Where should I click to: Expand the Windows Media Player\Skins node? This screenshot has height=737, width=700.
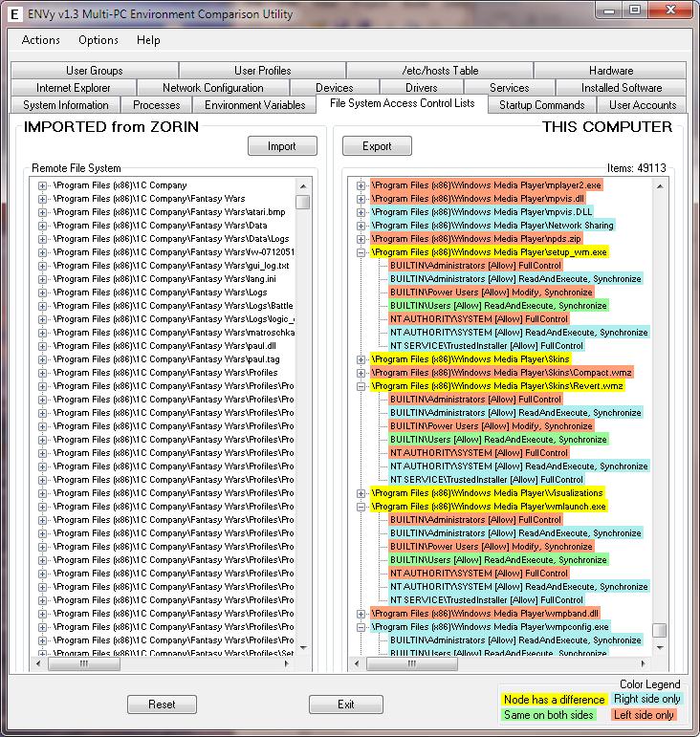click(361, 359)
